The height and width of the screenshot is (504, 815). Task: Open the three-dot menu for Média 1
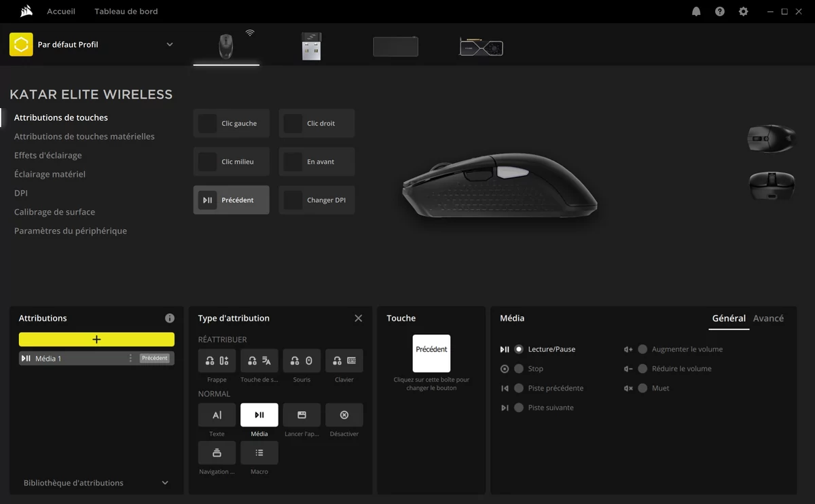tap(130, 358)
